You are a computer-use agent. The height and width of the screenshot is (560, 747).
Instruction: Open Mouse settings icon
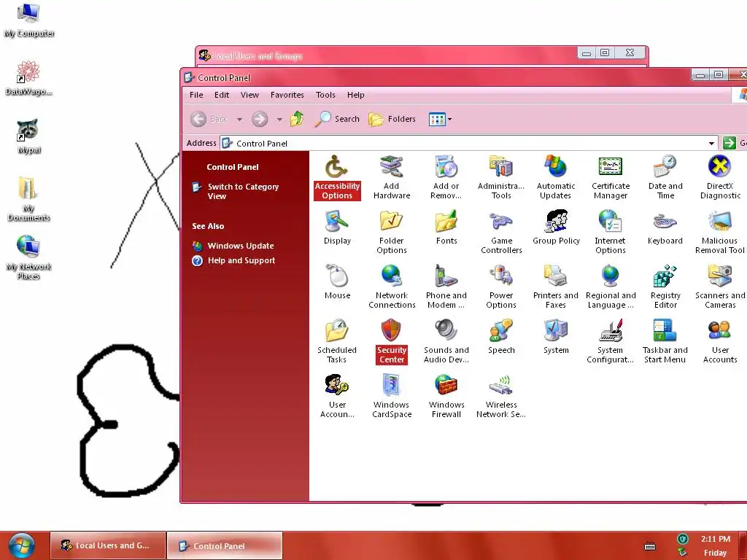(337, 282)
